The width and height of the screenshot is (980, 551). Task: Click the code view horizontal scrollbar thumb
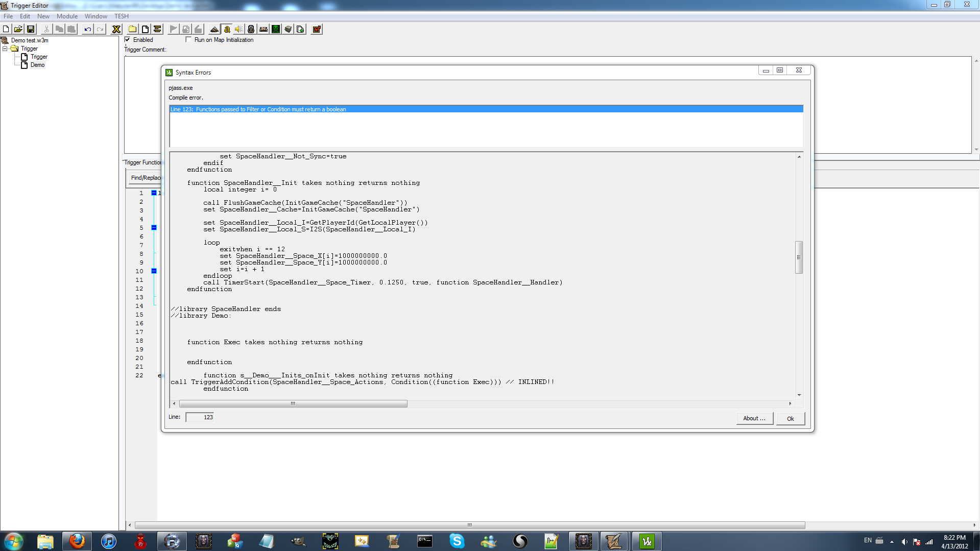point(293,403)
